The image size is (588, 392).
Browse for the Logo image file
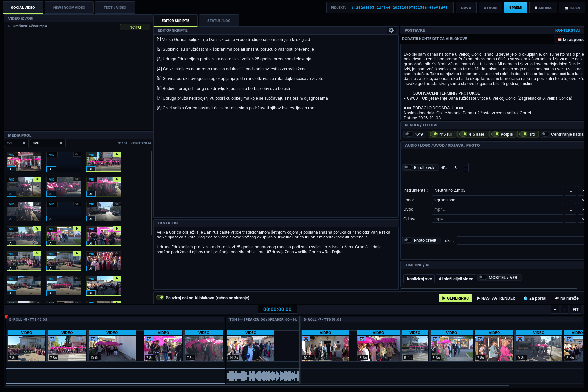(x=570, y=200)
